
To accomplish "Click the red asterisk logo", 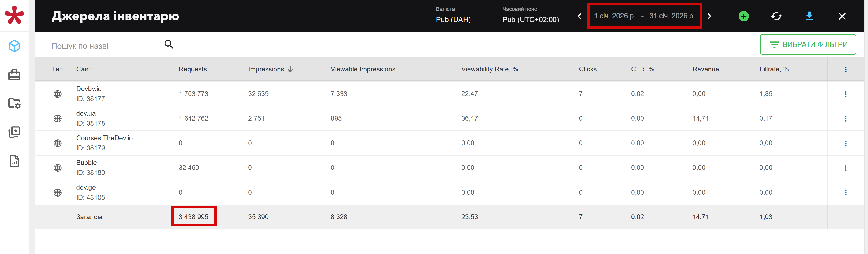I will pos(14,16).
